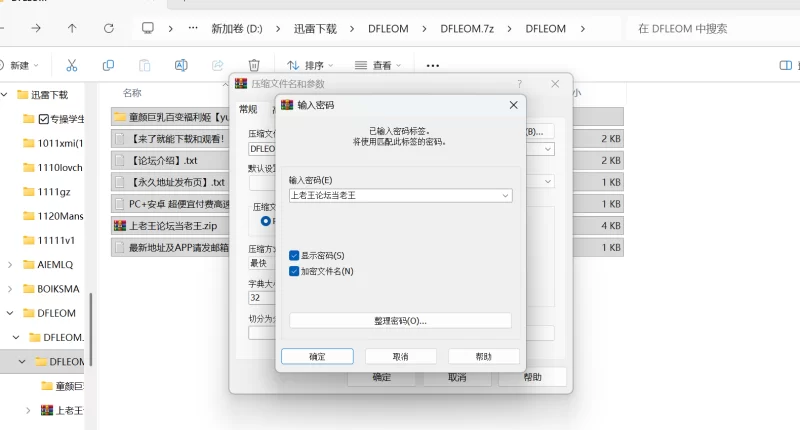This screenshot has width=800, height=430.
Task: Click the sidebar vertical scrollbar
Action: pyautogui.click(x=91, y=330)
